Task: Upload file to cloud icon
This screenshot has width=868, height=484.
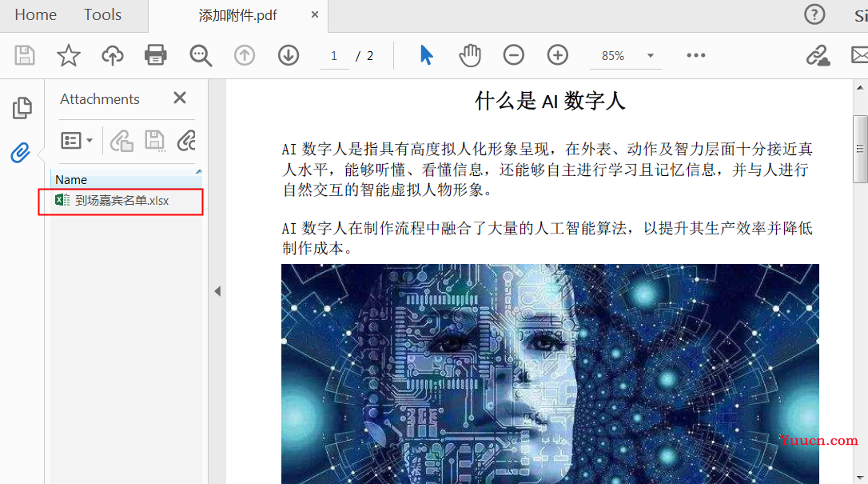Action: tap(113, 55)
